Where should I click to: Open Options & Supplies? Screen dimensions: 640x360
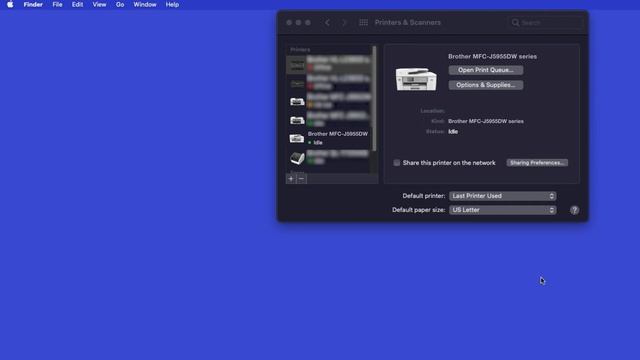(486, 85)
